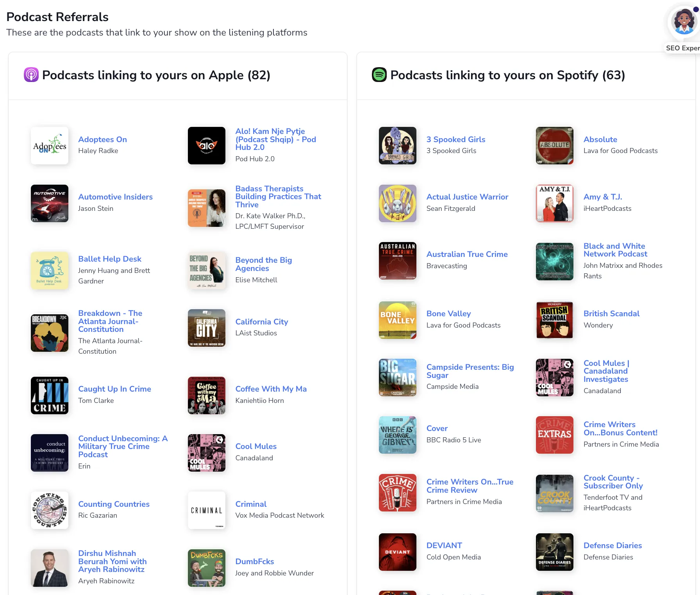Select the Criminal podcast title link
This screenshot has width=700, height=595.
click(251, 504)
